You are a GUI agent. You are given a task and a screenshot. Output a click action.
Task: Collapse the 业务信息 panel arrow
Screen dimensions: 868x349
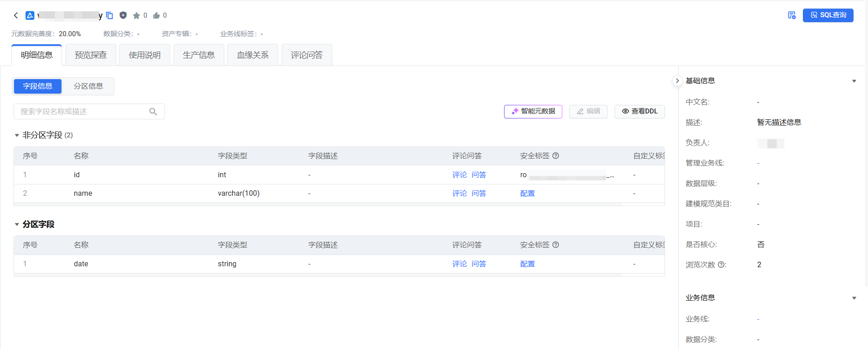(x=854, y=298)
